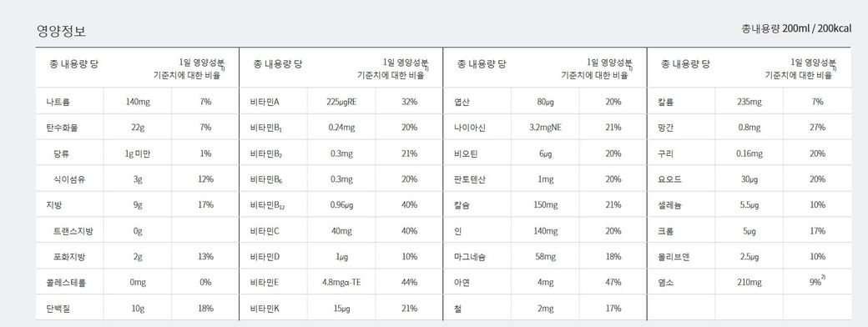Click the 칼륨 row label
The height and width of the screenshot is (327, 868).
666,102
